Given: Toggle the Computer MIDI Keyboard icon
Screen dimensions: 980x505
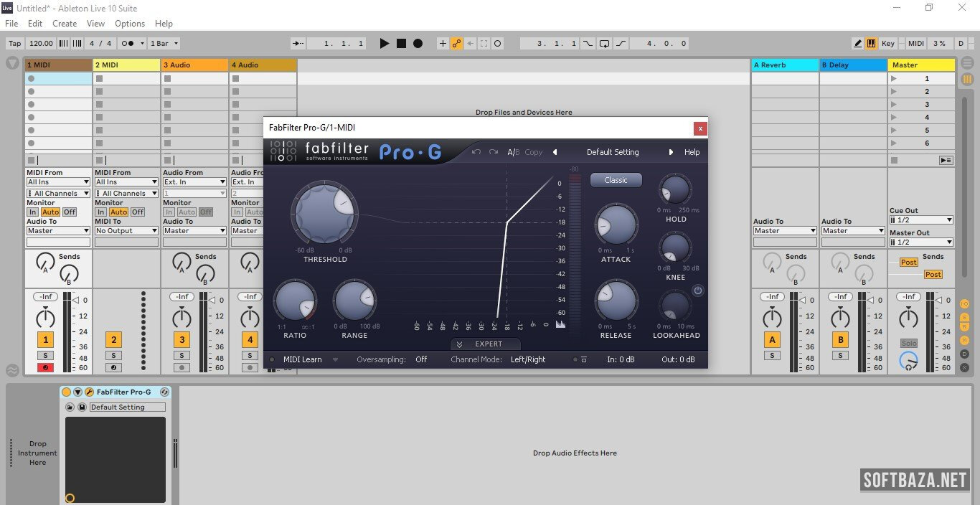Looking at the screenshot, I should click(872, 43).
